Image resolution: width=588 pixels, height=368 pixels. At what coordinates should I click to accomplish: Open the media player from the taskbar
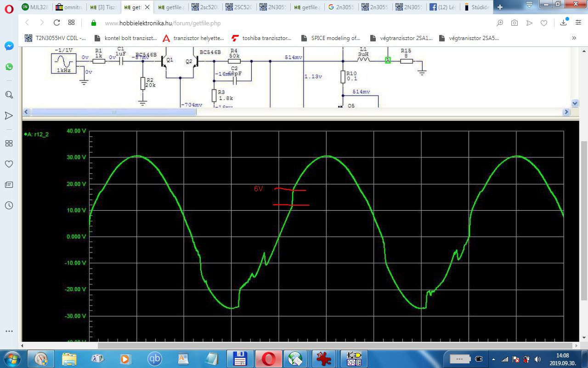coord(125,358)
